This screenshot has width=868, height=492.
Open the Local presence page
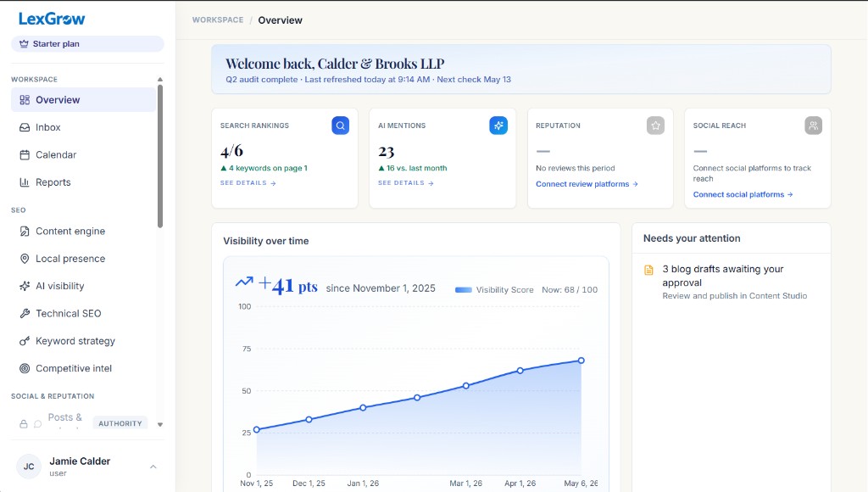click(x=83, y=259)
